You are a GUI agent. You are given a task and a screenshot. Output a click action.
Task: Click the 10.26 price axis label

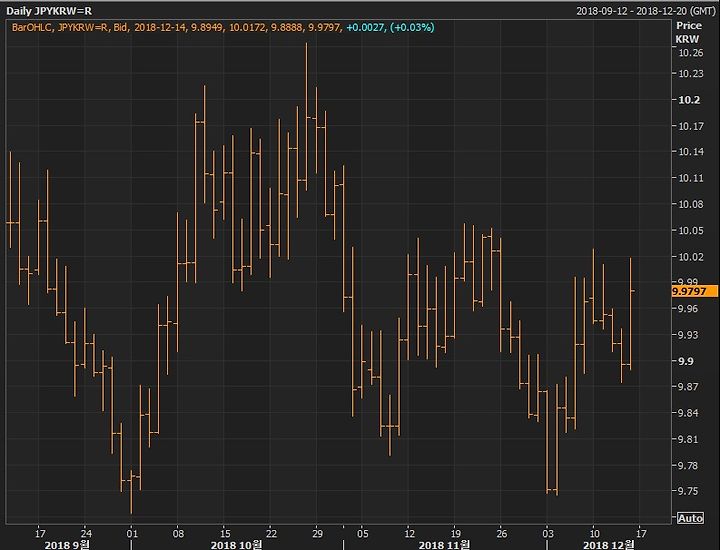[x=691, y=53]
